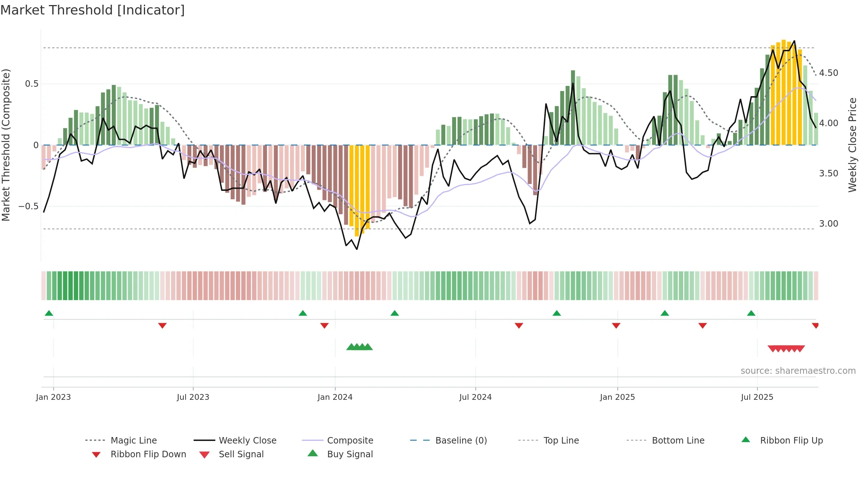Click the source: sharemaestro.com text

[x=798, y=371]
